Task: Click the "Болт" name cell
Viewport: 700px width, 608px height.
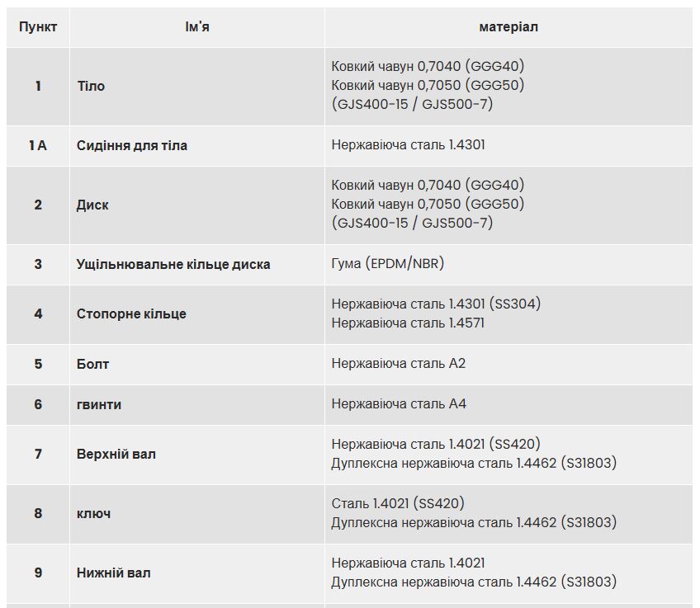Action: (92, 364)
